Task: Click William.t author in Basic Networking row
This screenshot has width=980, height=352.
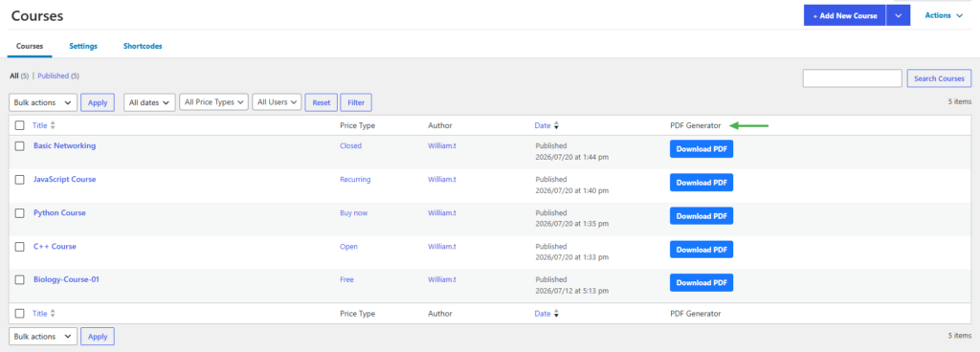Action: [x=442, y=146]
